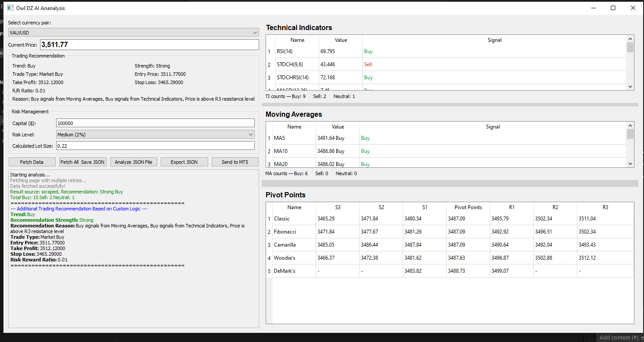Click the RSI(14) row in Technical Indicators

tap(297, 51)
